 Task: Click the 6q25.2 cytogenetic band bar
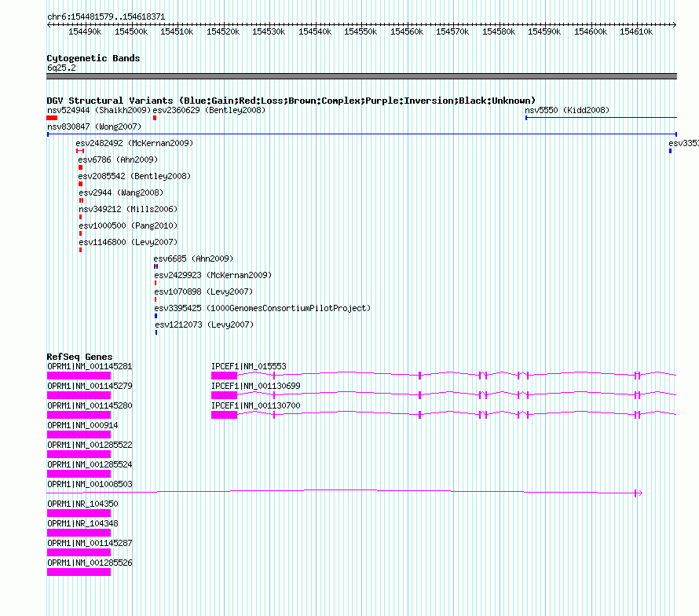(361, 76)
